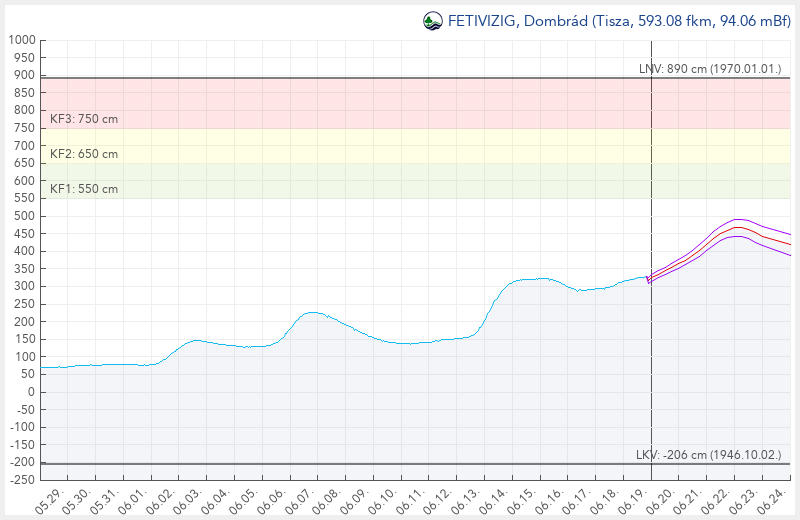Click the peak of the red forecast line
800x520 pixels.
pos(738,227)
